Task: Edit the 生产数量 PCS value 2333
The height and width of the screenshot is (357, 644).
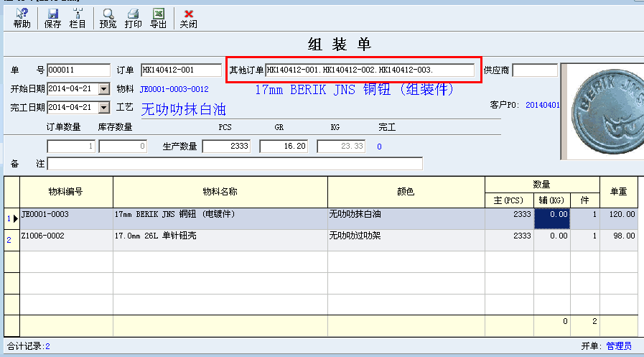Action: tap(226, 147)
